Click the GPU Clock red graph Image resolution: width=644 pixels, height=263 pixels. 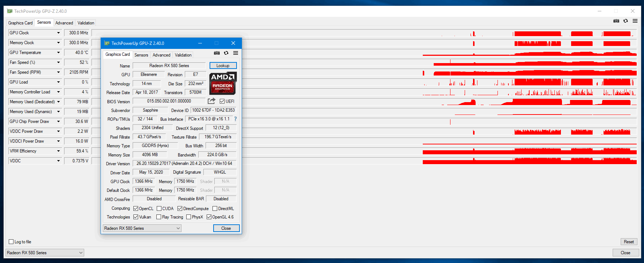(364, 33)
